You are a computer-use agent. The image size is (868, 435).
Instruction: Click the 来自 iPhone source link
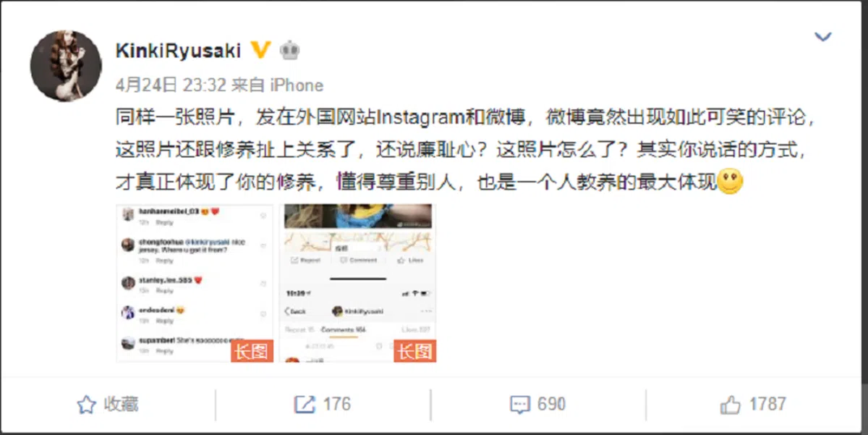click(x=277, y=85)
